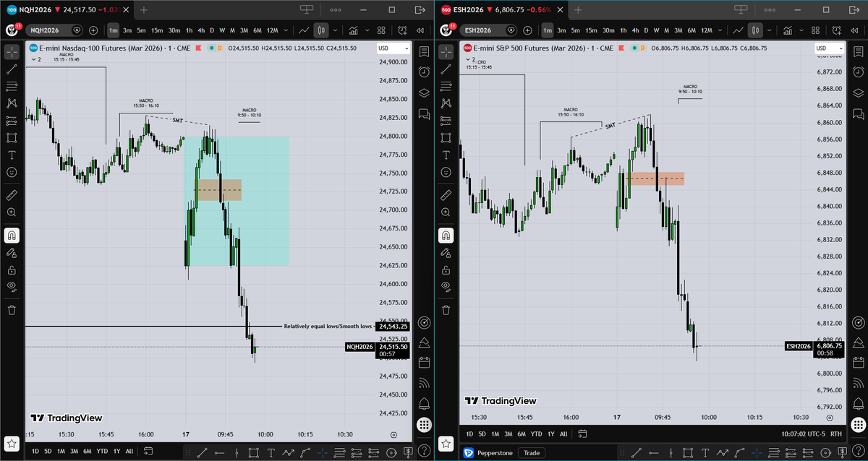The width and height of the screenshot is (868, 461).
Task: Select crosshair cursor tool in ESH2026 window
Action: coord(446,52)
